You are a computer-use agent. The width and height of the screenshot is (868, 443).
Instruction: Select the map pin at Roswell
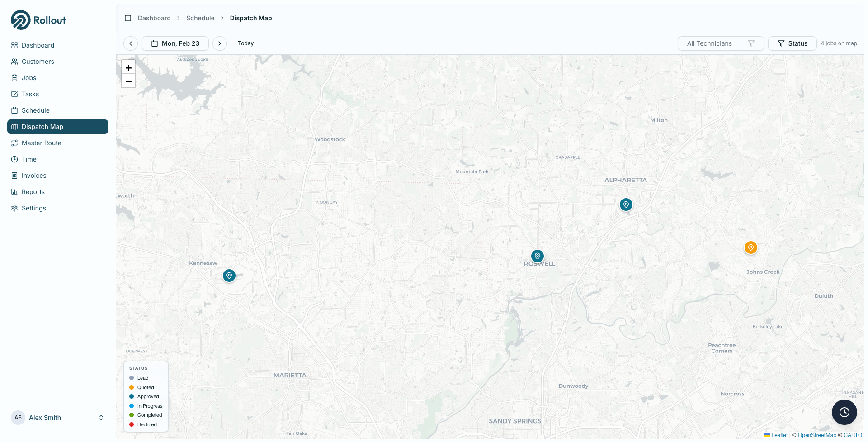click(x=537, y=256)
